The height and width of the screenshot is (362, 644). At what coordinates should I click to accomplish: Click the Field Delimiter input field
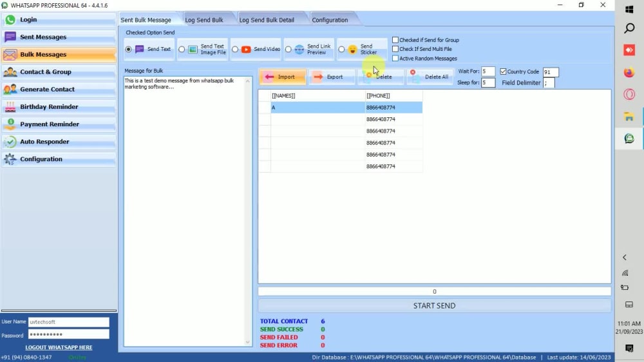point(549,83)
